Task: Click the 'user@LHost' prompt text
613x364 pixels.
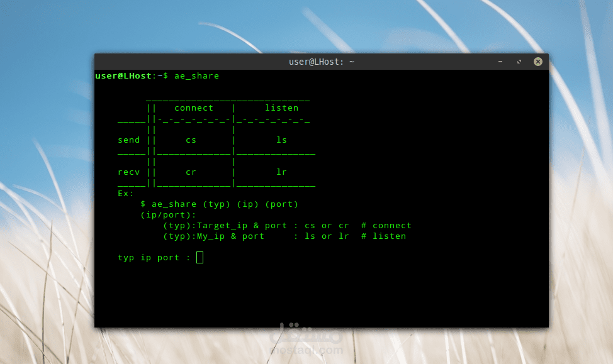Action: [x=123, y=76]
